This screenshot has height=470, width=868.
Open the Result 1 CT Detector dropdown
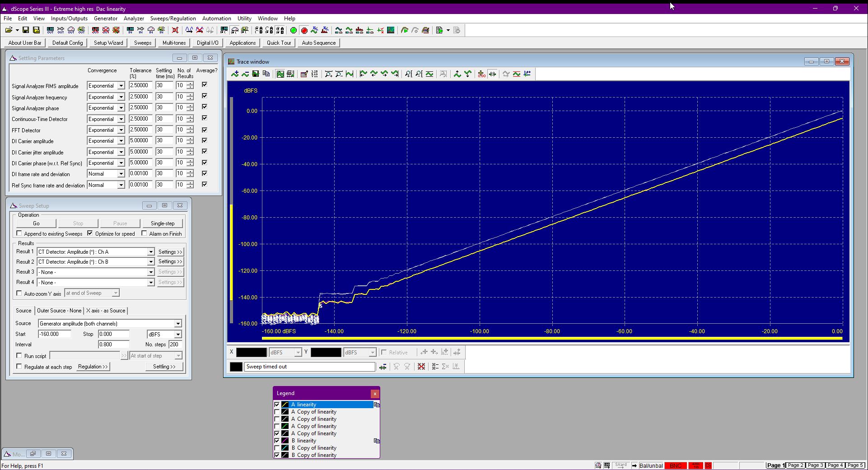[151, 252]
